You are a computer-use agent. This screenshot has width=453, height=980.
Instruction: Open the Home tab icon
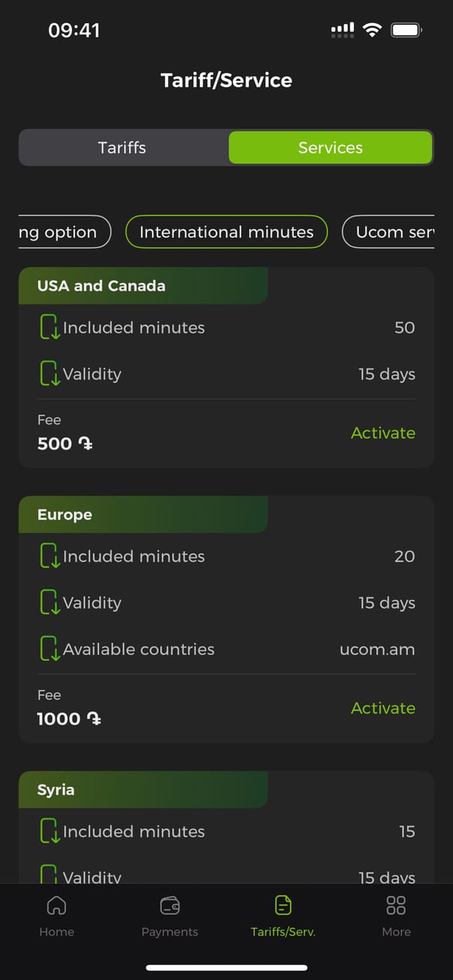point(56,906)
